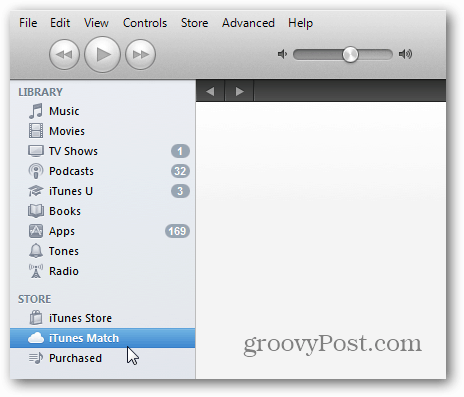Click the LIBRARY section header

coord(40,92)
